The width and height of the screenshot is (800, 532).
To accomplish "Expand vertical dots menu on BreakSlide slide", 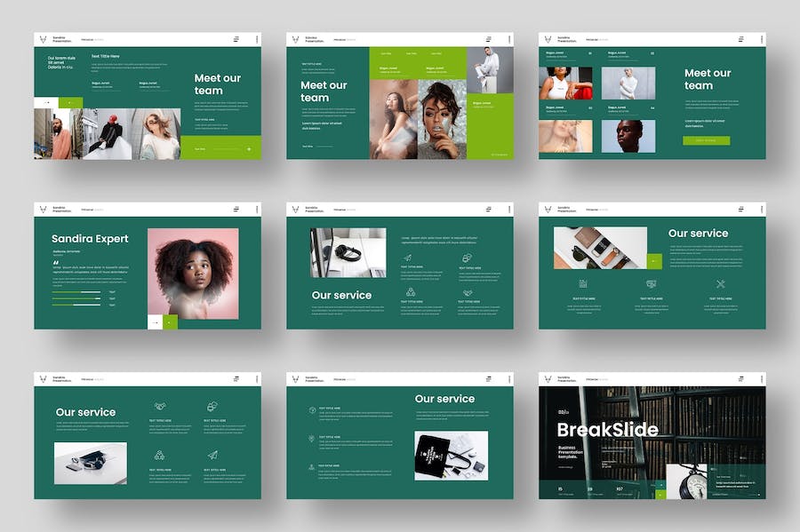I will click(761, 379).
